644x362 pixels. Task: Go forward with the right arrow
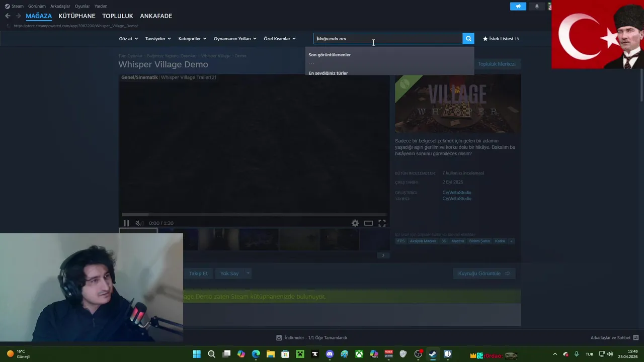tap(18, 16)
